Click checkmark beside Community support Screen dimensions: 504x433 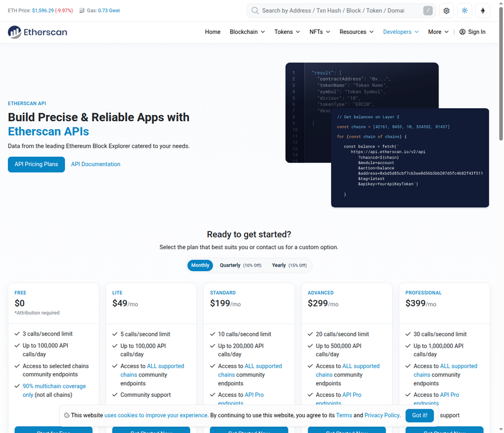tap(115, 395)
